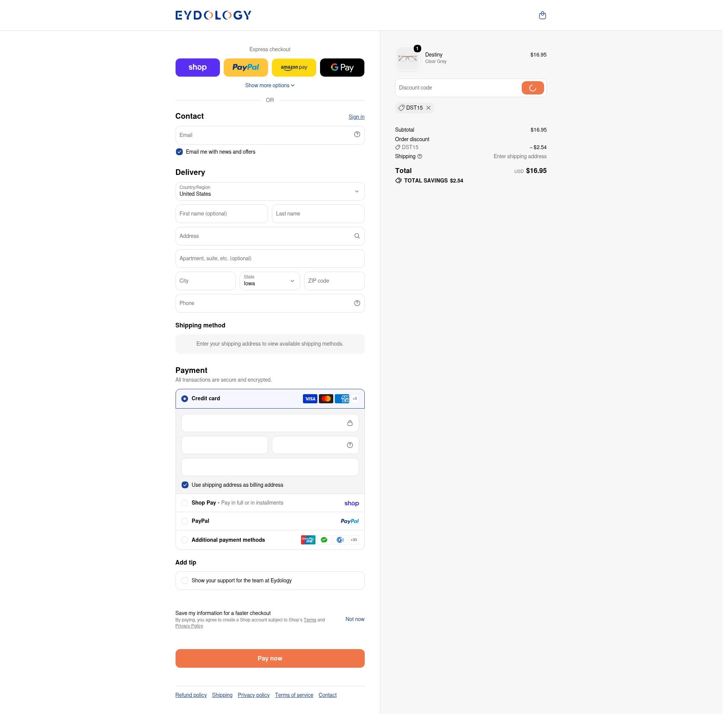Viewport: 728px width, 714px height.
Task: Click the +5 more card brands icon
Action: point(355,399)
